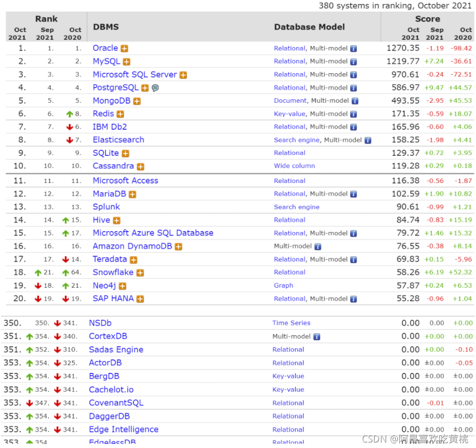Click the plus icon beside MySQL
The image size is (476, 448).
pyautogui.click(x=127, y=62)
